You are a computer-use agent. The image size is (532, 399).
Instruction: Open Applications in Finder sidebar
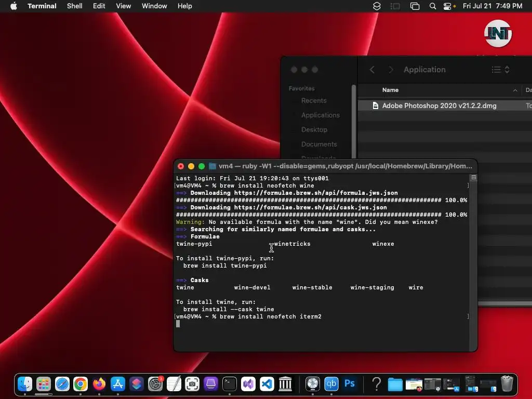pos(320,115)
